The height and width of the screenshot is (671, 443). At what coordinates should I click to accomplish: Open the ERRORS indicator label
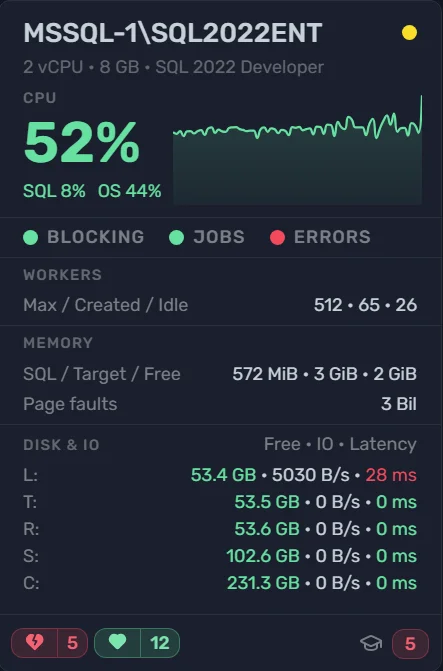click(x=332, y=237)
